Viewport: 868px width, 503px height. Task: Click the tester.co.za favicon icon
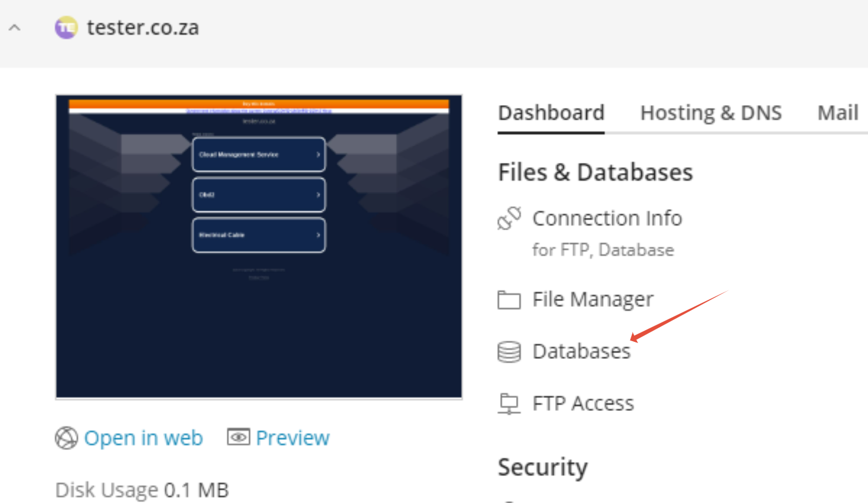pyautogui.click(x=66, y=28)
